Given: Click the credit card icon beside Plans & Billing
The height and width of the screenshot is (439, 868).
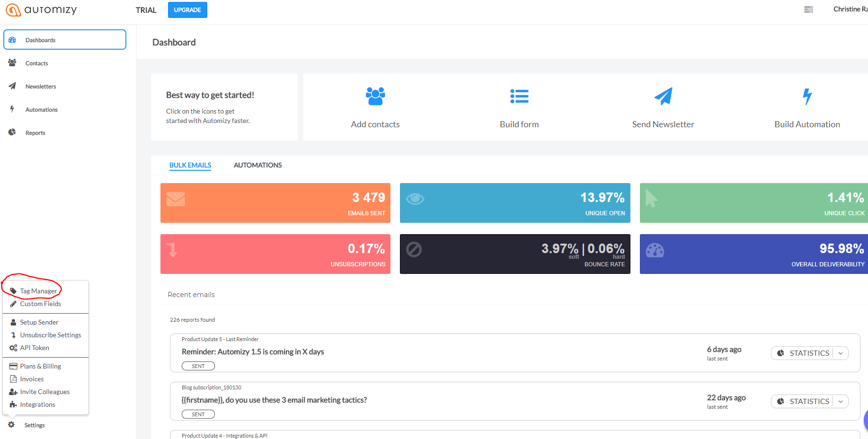Looking at the screenshot, I should (x=13, y=366).
